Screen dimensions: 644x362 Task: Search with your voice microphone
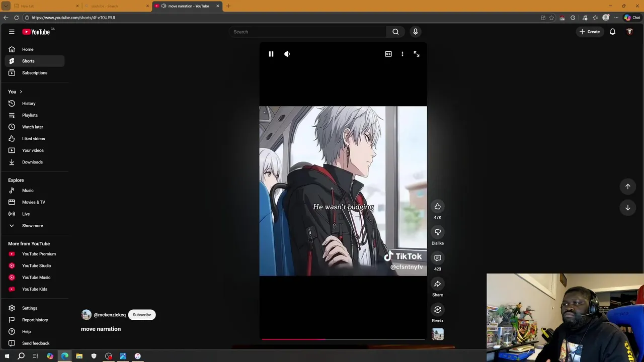(x=416, y=32)
